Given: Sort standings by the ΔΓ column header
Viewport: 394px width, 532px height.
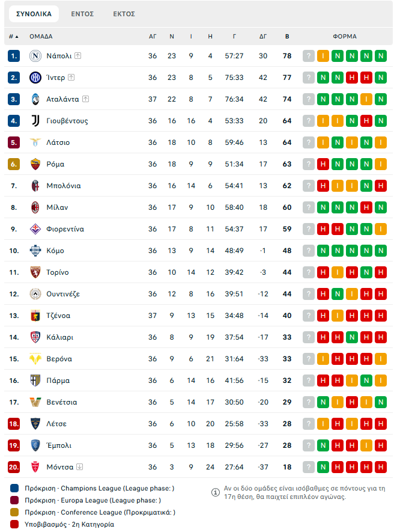Looking at the screenshot, I should click(x=263, y=36).
